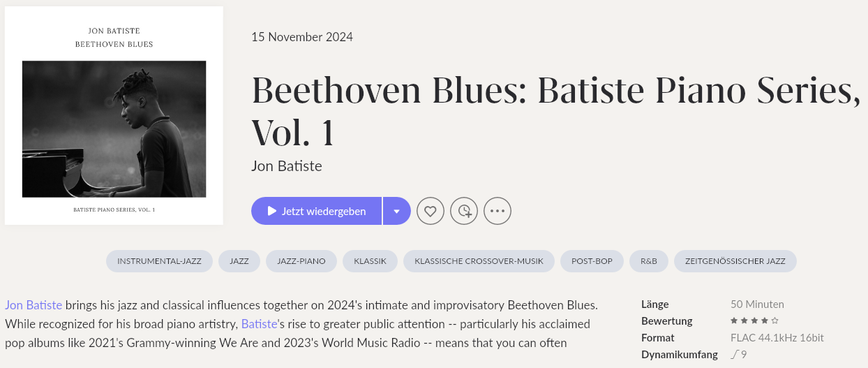This screenshot has height=368, width=868.
Task: Open the three-dots more options menu
Action: click(497, 211)
